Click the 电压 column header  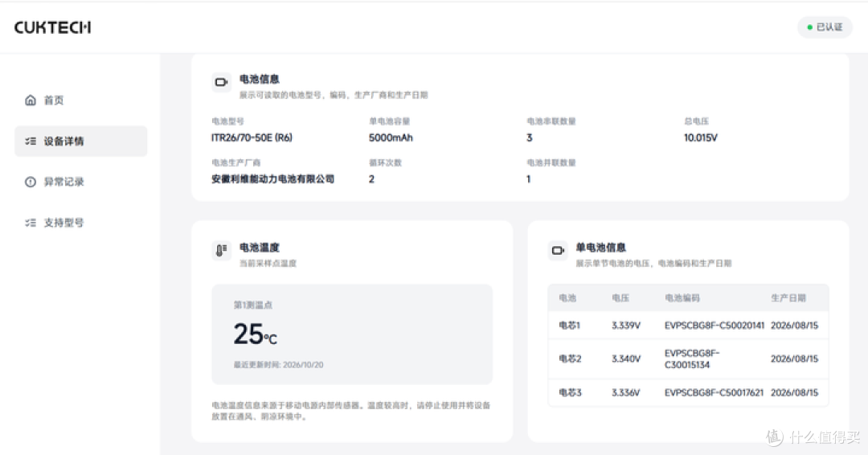pos(620,297)
